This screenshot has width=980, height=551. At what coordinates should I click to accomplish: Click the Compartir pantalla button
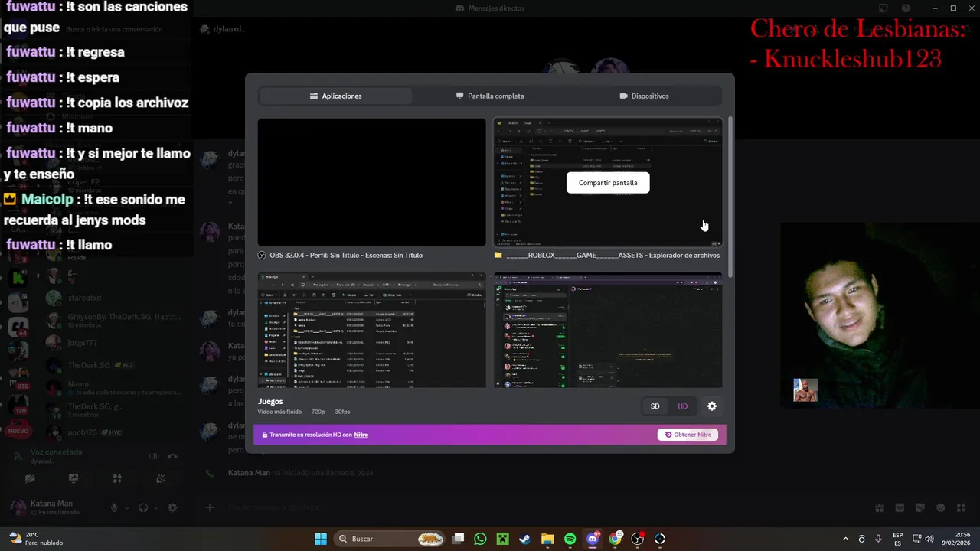(608, 183)
